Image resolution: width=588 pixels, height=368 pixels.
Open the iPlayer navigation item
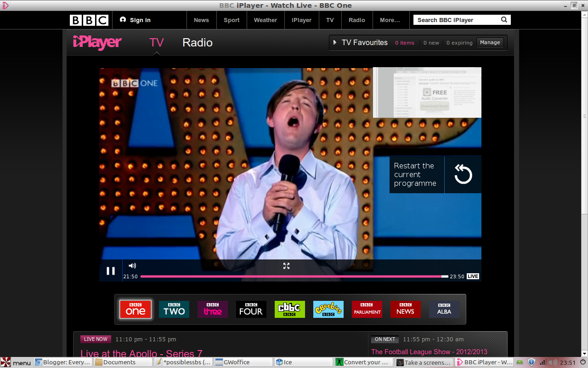pyautogui.click(x=302, y=20)
